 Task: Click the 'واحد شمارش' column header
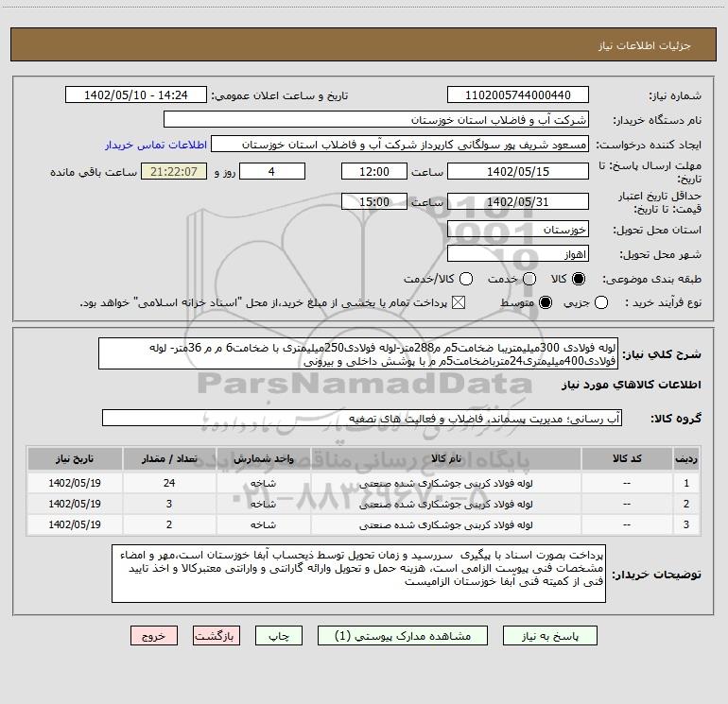(x=263, y=458)
